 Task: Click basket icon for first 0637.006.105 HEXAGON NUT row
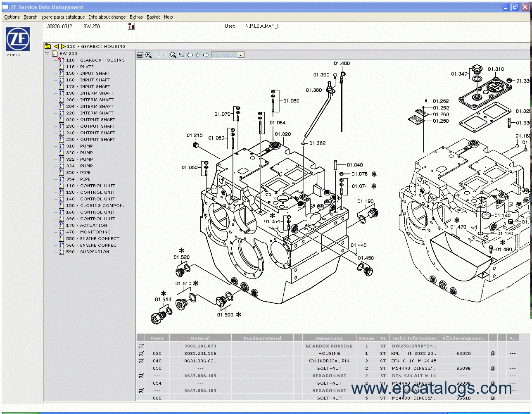(141, 376)
